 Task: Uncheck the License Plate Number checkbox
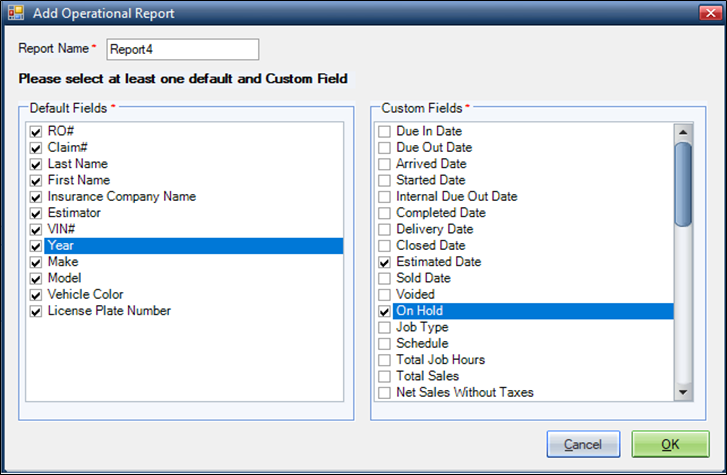(36, 311)
